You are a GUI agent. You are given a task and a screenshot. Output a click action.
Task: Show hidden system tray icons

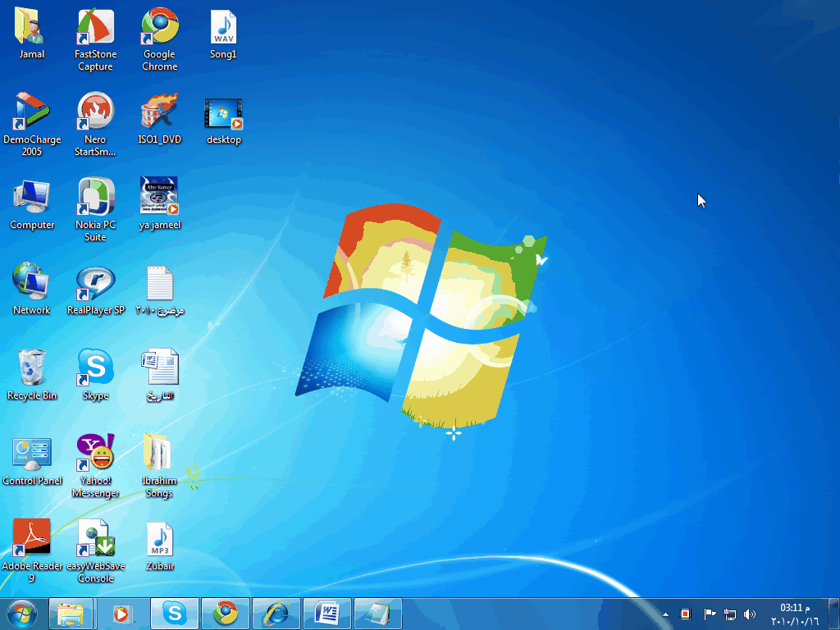pos(664,614)
